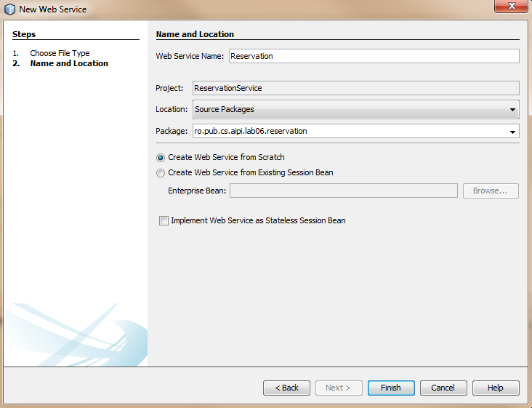This screenshot has width=532, height=408.
Task: Click the New Web Service cube icon
Action: [x=9, y=9]
